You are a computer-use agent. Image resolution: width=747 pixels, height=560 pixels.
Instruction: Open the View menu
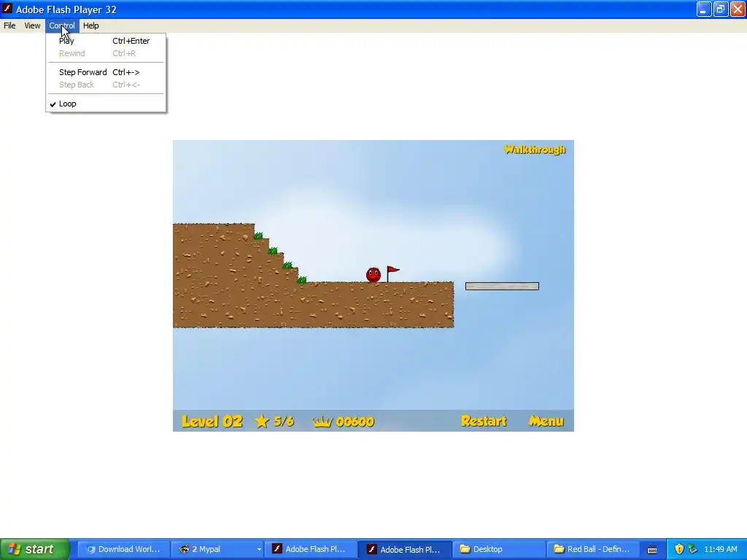32,26
